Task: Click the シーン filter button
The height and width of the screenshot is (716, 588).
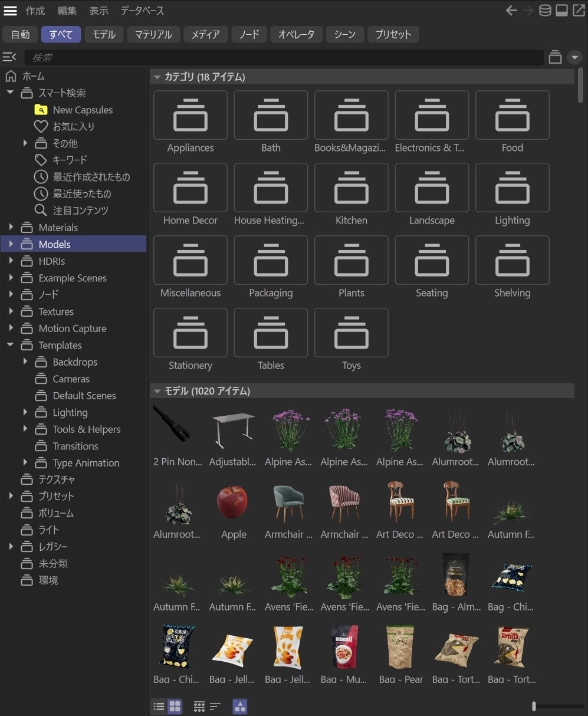Action: pyautogui.click(x=345, y=34)
